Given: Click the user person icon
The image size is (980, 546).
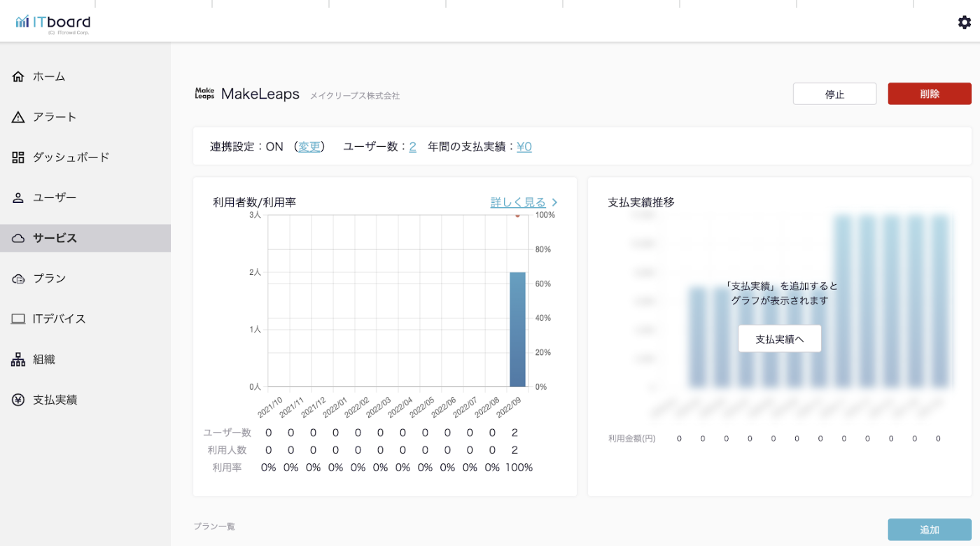Looking at the screenshot, I should click(x=18, y=198).
